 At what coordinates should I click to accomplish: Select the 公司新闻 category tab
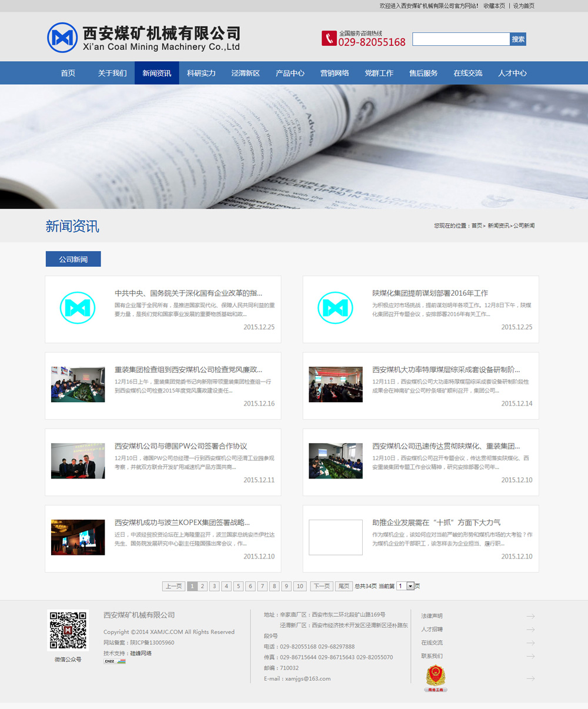click(73, 259)
